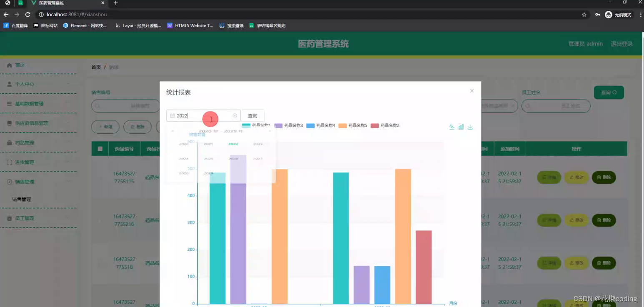The image size is (644, 307).
Task: Open the 2022 year picker field
Action: coord(203,116)
